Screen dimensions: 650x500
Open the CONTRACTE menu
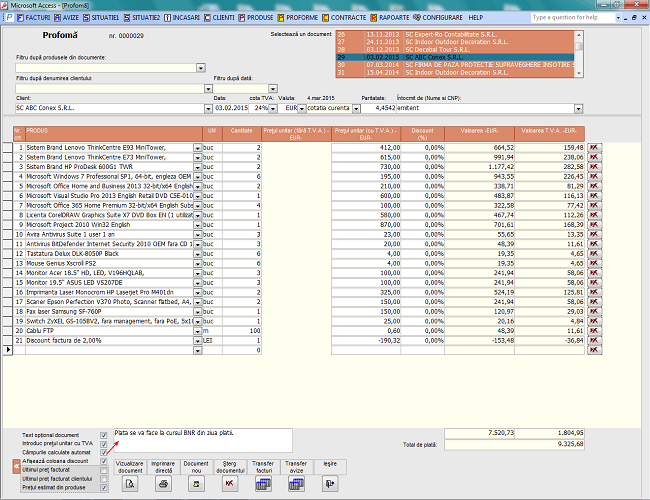coord(344,17)
